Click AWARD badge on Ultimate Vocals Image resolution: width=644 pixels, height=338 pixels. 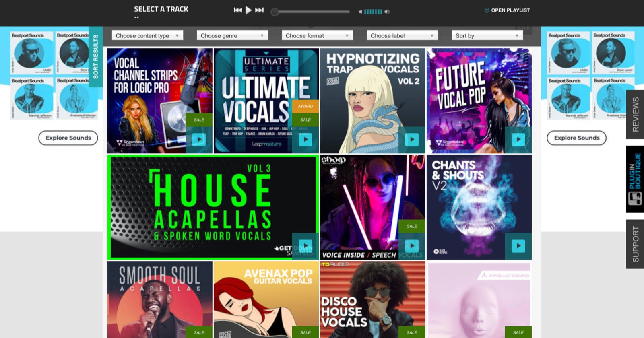[305, 106]
